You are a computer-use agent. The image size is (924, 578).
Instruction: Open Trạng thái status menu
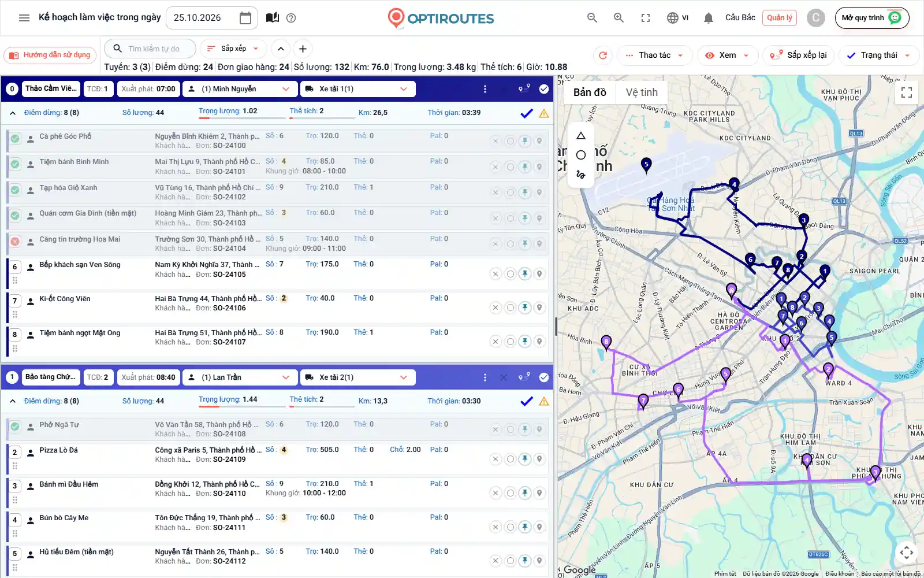tap(879, 55)
